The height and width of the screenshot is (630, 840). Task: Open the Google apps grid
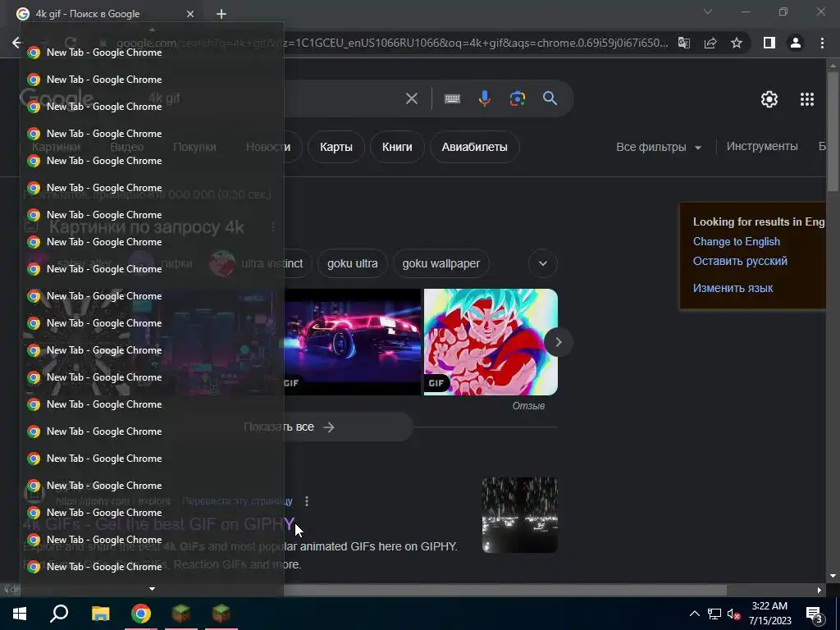coord(807,99)
